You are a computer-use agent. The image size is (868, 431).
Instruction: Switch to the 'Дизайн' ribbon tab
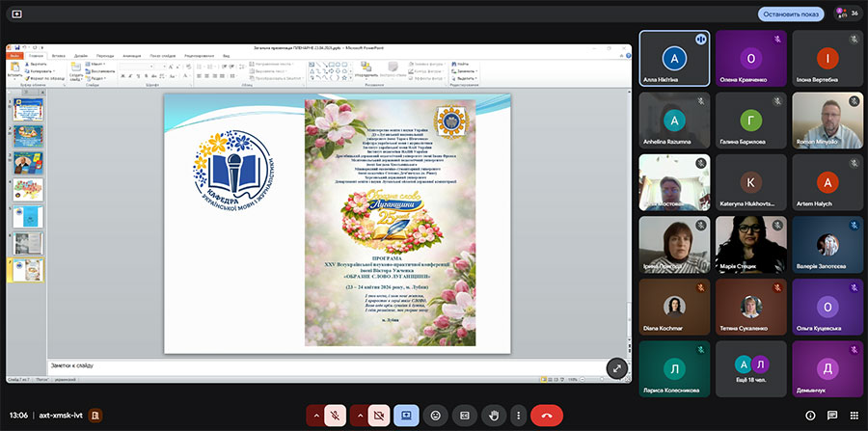[x=81, y=56]
